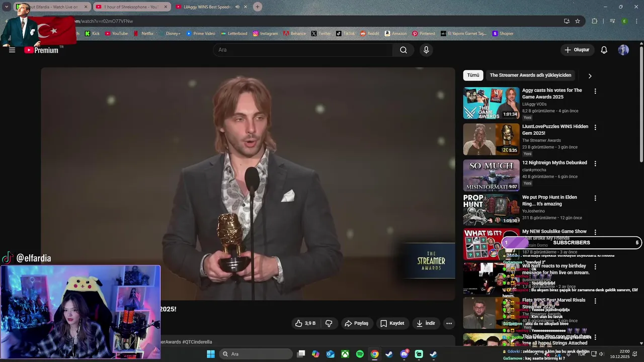Mute the LilAggy tab audio icon
This screenshot has height=362, width=644.
(x=237, y=7)
